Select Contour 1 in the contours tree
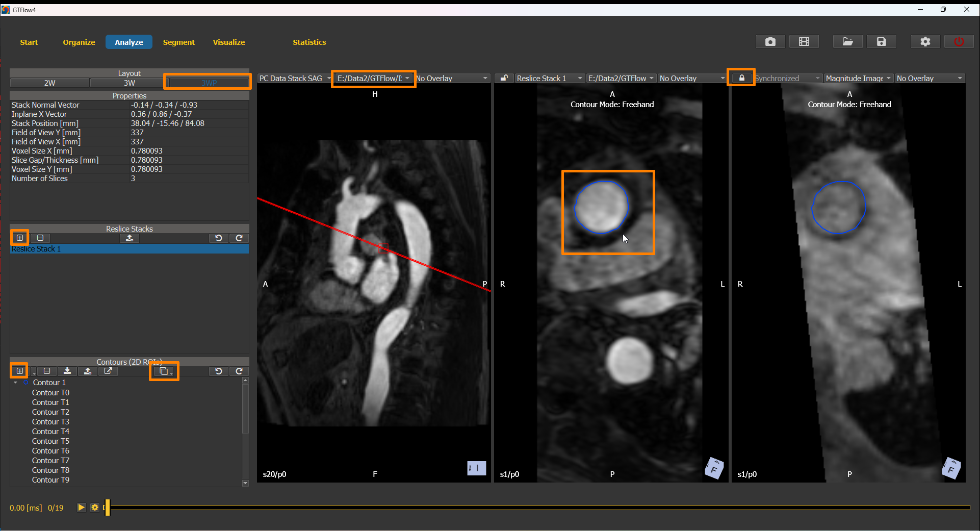This screenshot has height=531, width=980. click(x=49, y=383)
